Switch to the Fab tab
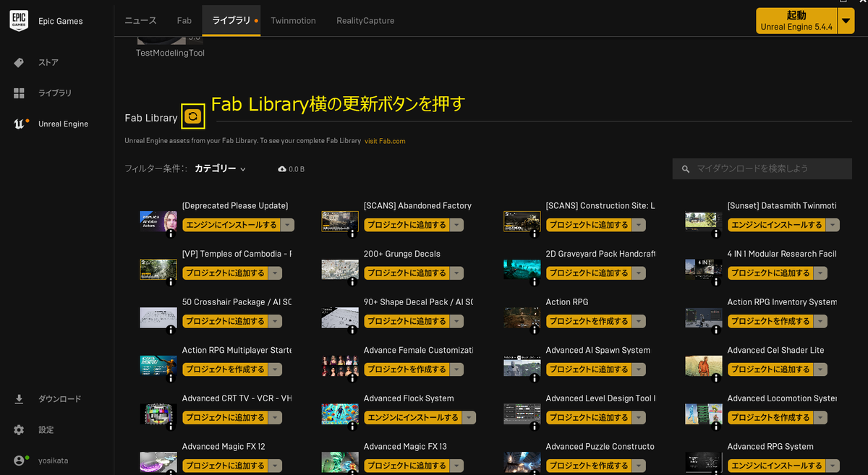This screenshot has width=868, height=475. coord(184,20)
